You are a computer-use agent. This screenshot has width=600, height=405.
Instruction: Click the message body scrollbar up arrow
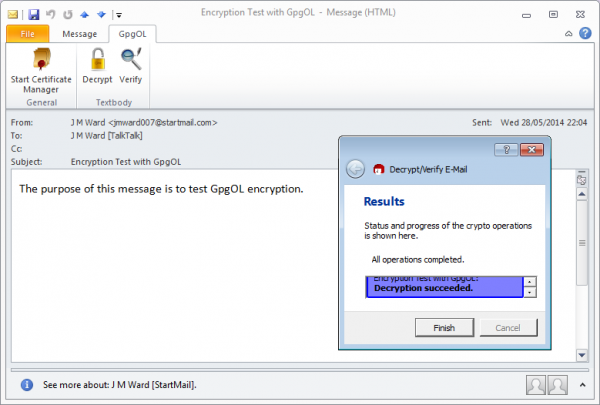582,194
